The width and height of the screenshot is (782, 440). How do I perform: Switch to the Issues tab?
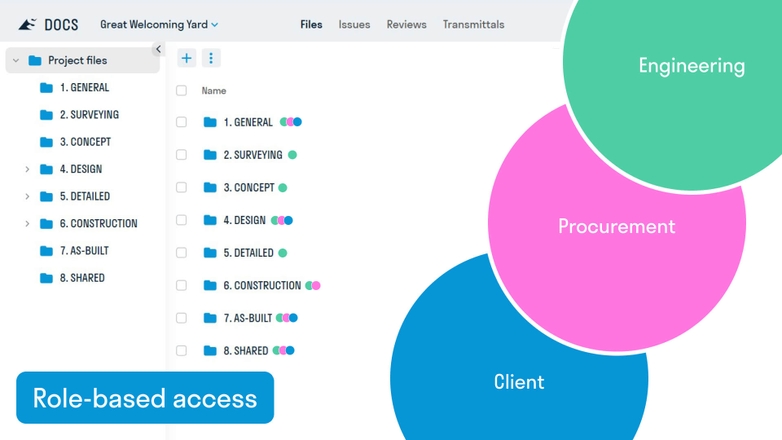pyautogui.click(x=354, y=24)
